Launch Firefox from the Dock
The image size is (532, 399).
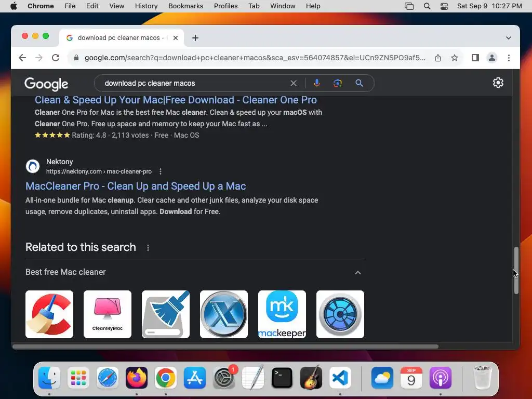137,378
